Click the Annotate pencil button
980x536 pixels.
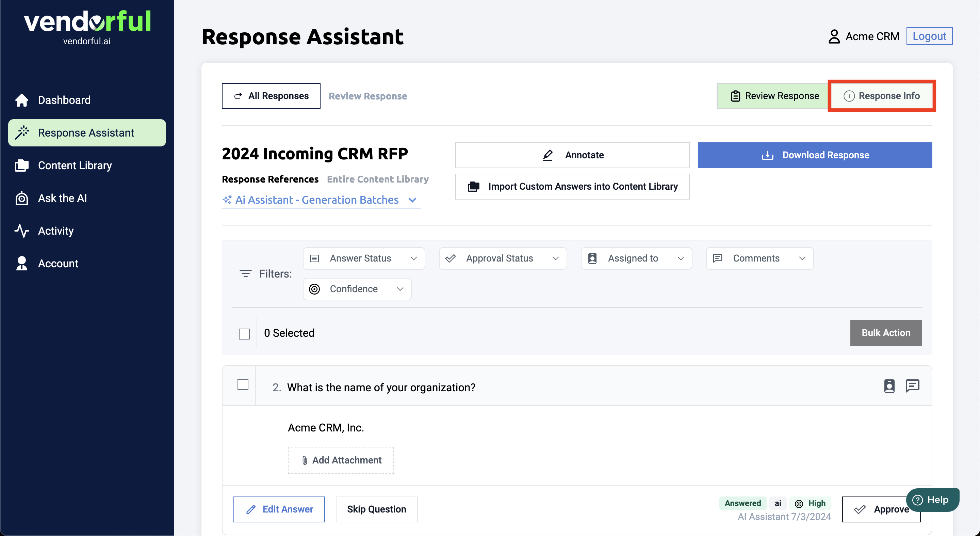coord(572,155)
